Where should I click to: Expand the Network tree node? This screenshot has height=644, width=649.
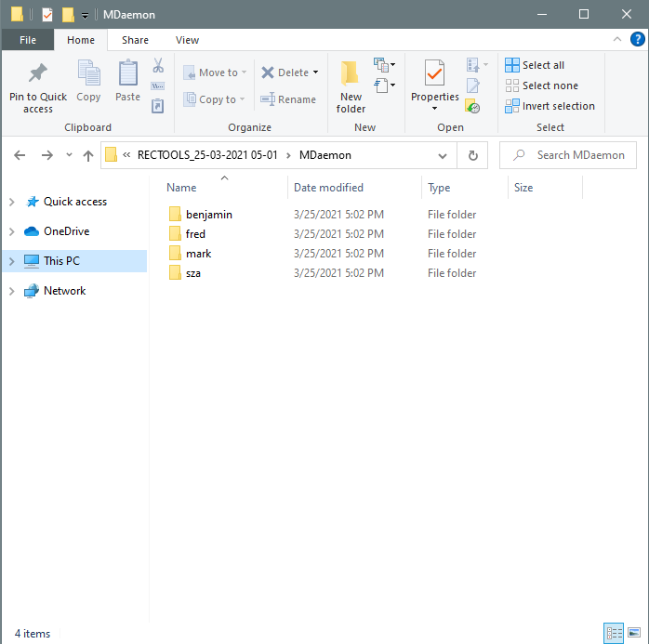point(11,291)
